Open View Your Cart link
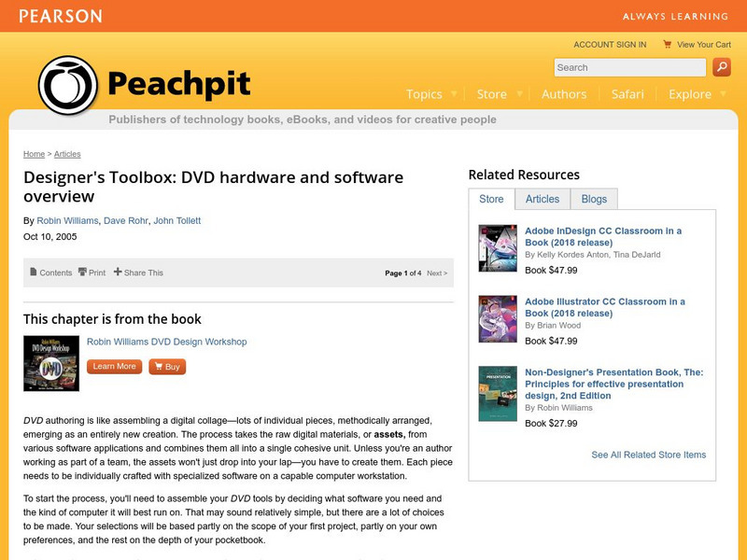The image size is (747, 560). 704,44
